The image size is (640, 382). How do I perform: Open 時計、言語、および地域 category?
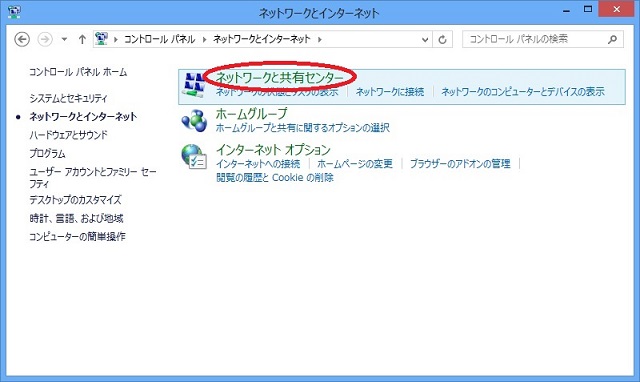76,218
